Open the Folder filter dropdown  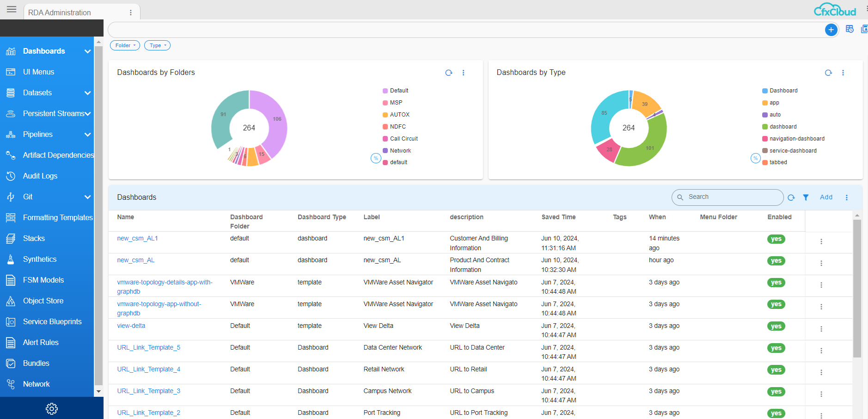(125, 45)
